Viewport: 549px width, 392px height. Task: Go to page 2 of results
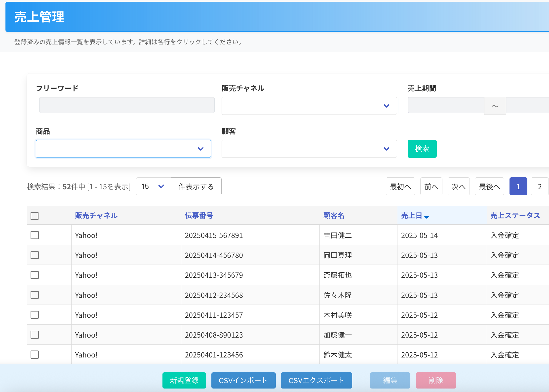(x=540, y=186)
